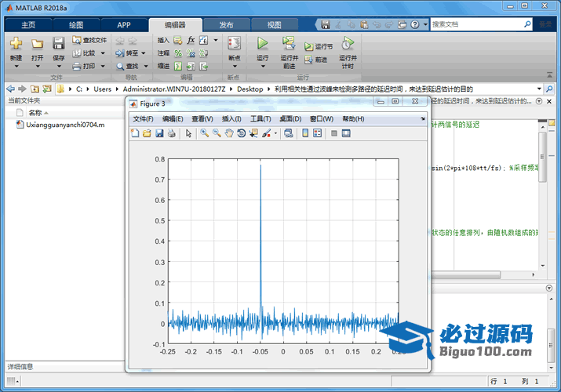
Task: Comment code with the green percent icon
Action: (178, 53)
